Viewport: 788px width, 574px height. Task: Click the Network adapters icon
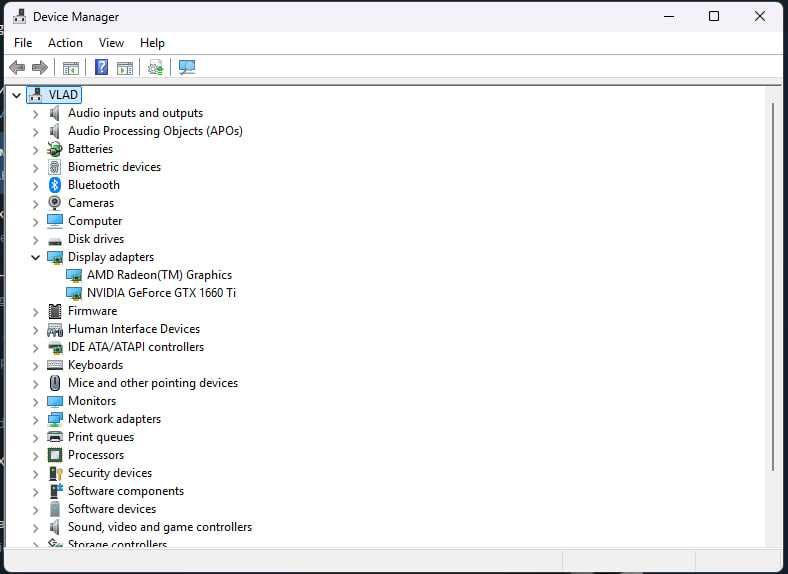(x=55, y=419)
